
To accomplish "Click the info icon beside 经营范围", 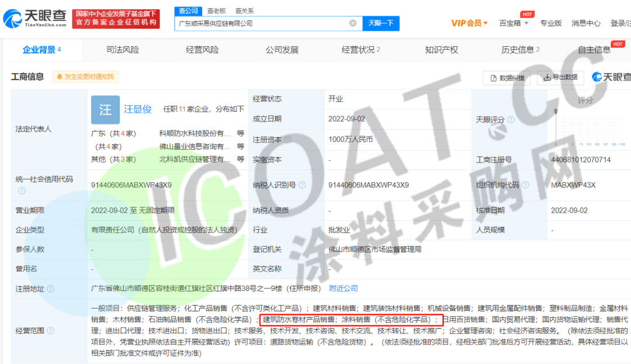I will point(51,331).
